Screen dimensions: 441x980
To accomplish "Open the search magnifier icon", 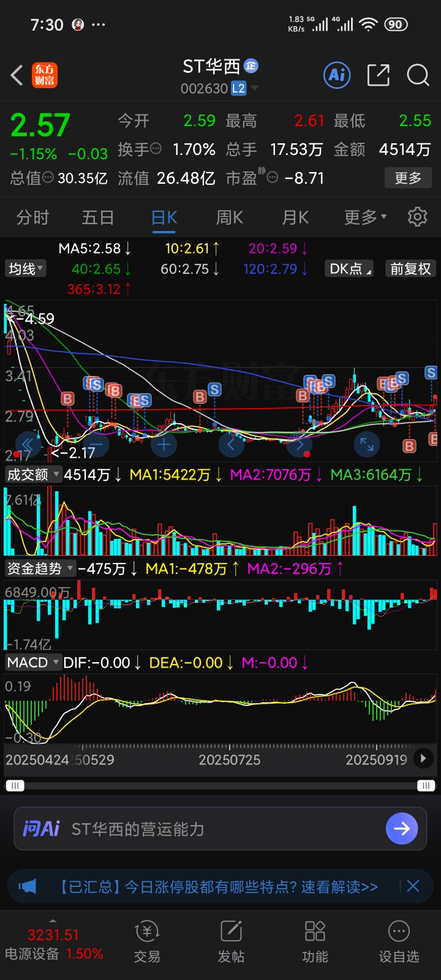I will pyautogui.click(x=418, y=75).
